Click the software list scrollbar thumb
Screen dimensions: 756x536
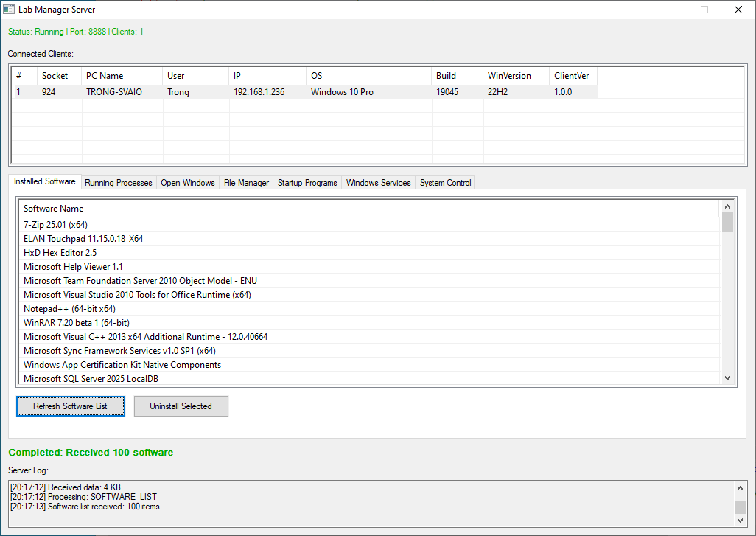(x=727, y=222)
